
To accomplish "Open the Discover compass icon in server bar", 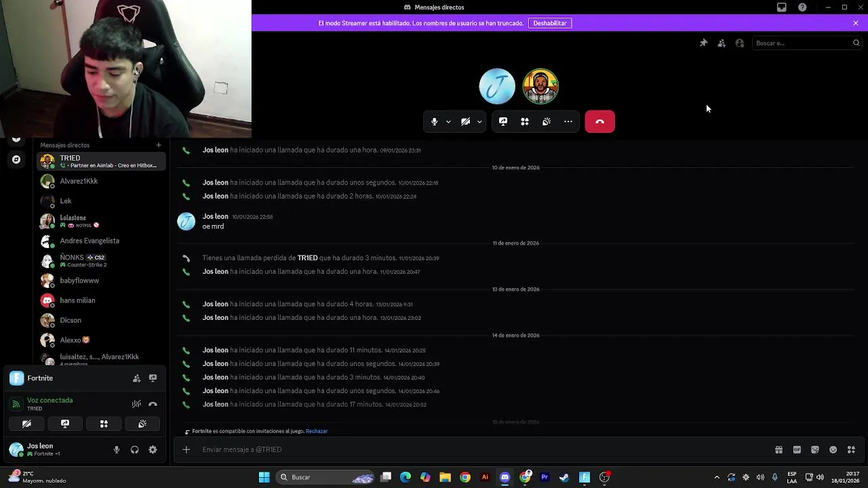I will 16,159.
